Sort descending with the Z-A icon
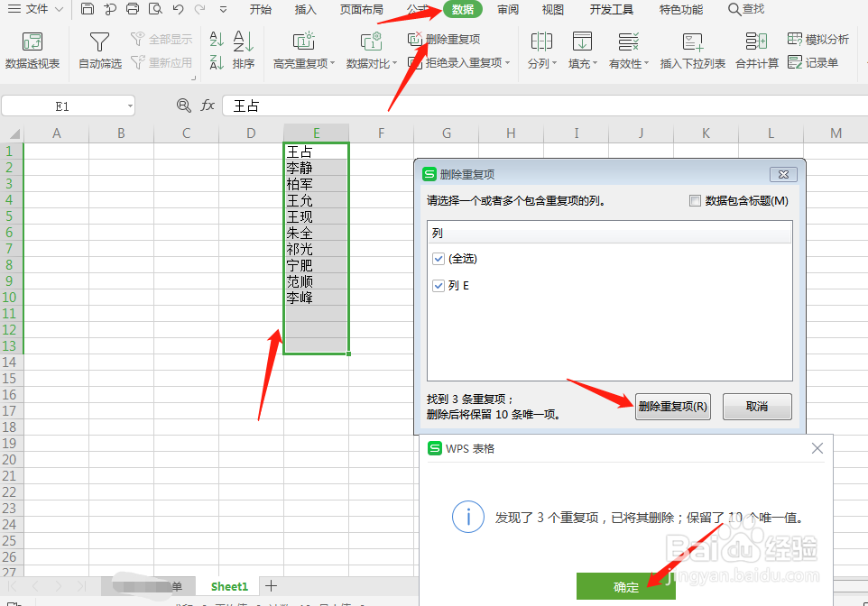868x606 pixels. [217, 62]
